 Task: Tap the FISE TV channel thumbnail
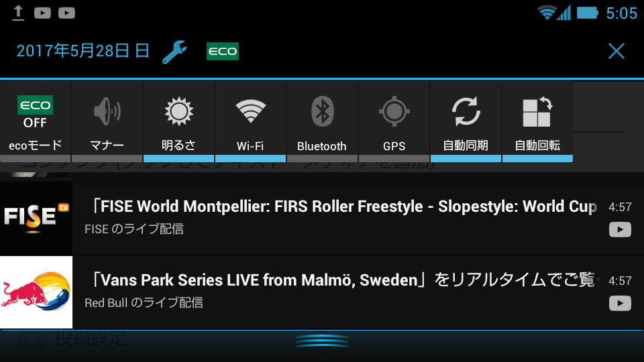(36, 219)
